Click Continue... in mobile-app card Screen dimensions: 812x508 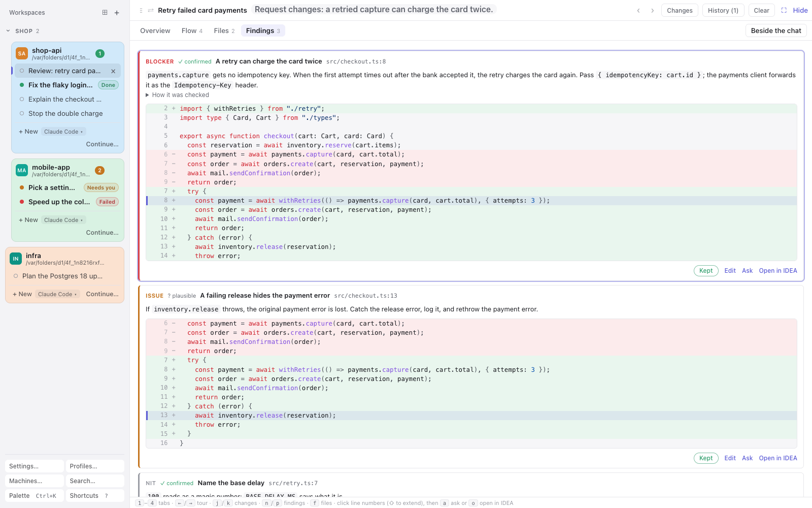(x=103, y=233)
